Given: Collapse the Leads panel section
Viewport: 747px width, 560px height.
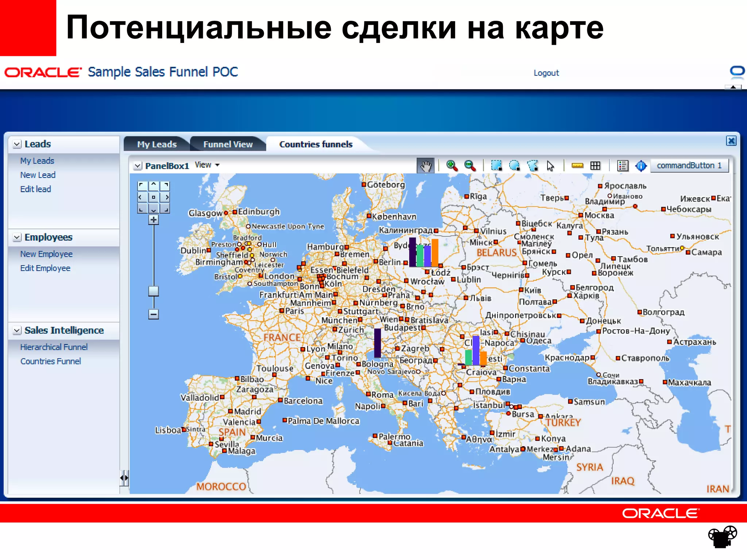Looking at the screenshot, I should pyautogui.click(x=17, y=144).
